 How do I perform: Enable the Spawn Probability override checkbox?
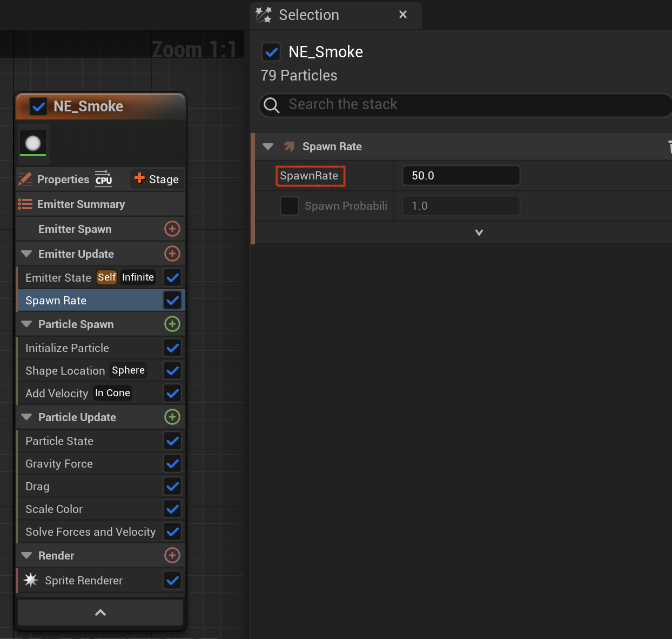click(290, 206)
